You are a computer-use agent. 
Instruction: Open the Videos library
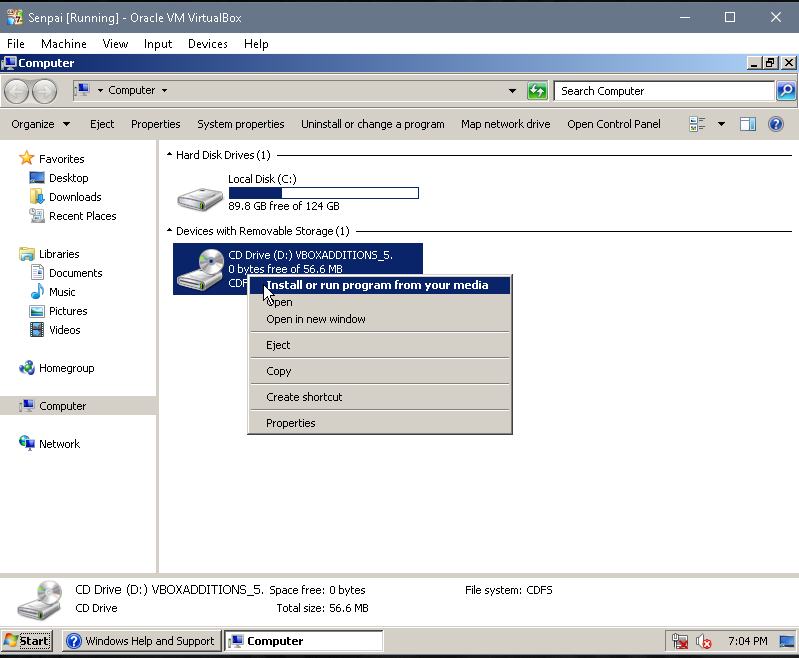65,330
